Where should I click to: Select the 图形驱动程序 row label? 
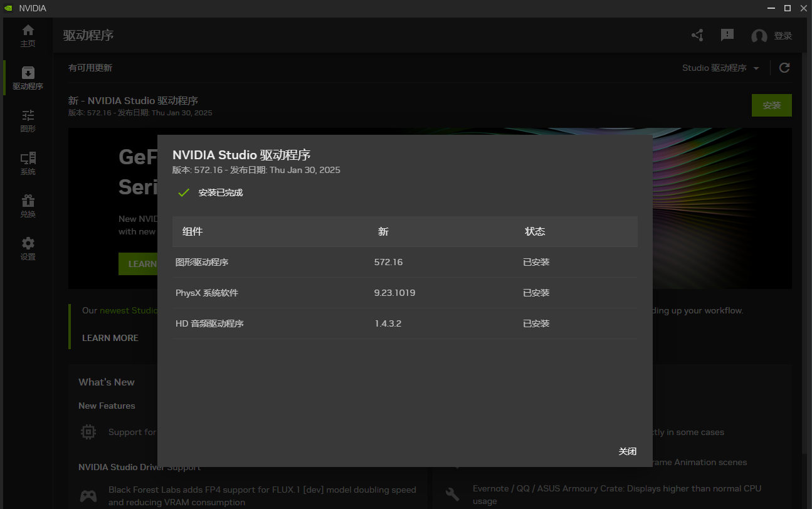tap(202, 262)
